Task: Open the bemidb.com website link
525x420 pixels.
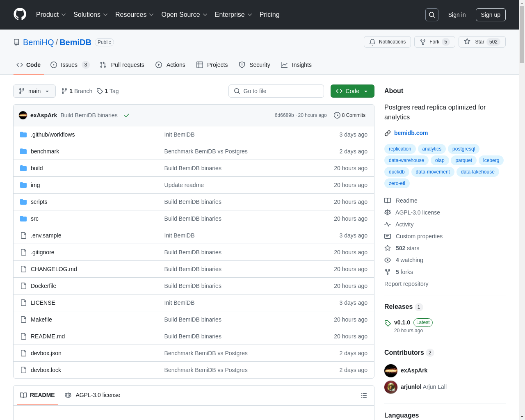Action: pos(411,133)
